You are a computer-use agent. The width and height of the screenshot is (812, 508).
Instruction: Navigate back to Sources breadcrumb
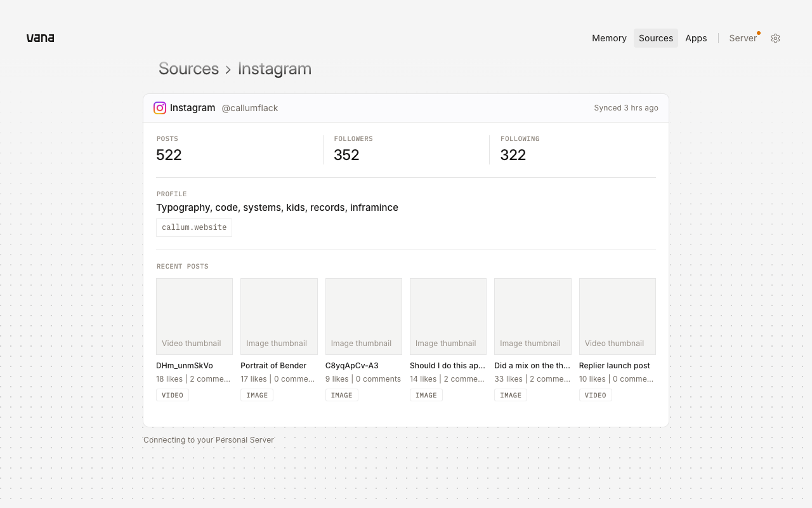point(188,69)
